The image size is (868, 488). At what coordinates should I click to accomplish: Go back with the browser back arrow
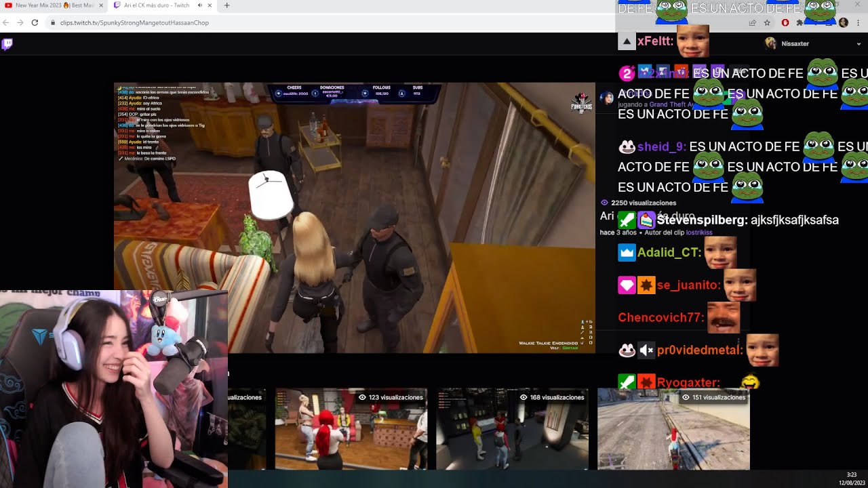[6, 22]
